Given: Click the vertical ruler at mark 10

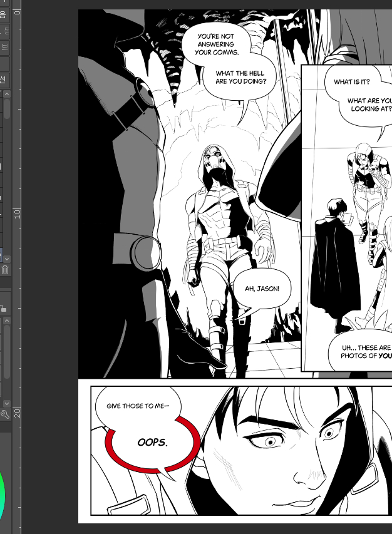Looking at the screenshot, I should click(18, 213).
